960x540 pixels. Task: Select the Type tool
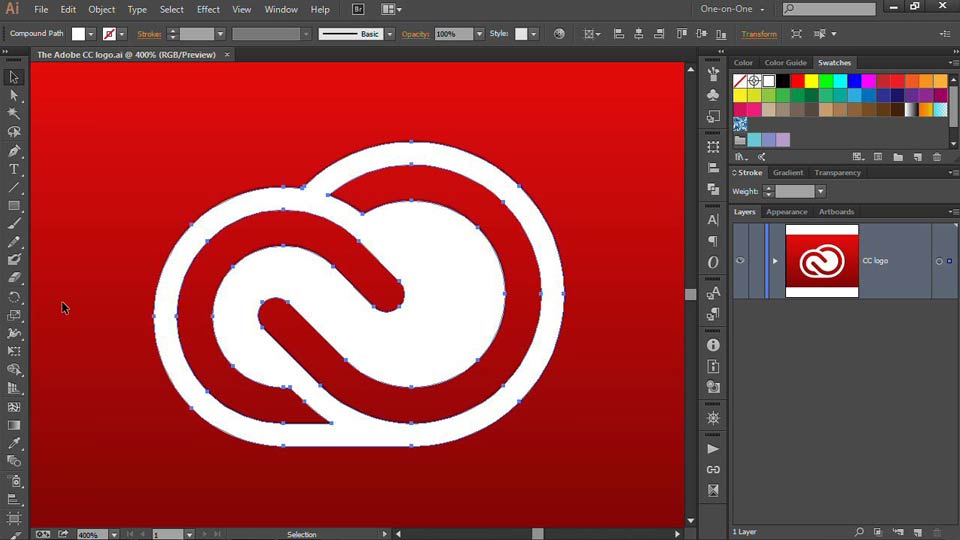(x=13, y=170)
